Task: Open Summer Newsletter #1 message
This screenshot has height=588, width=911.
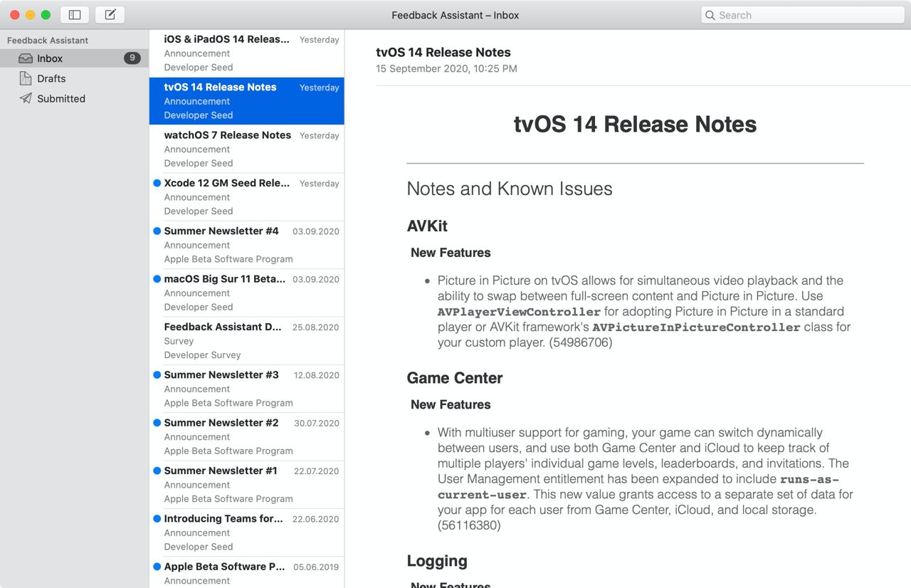Action: [247, 485]
